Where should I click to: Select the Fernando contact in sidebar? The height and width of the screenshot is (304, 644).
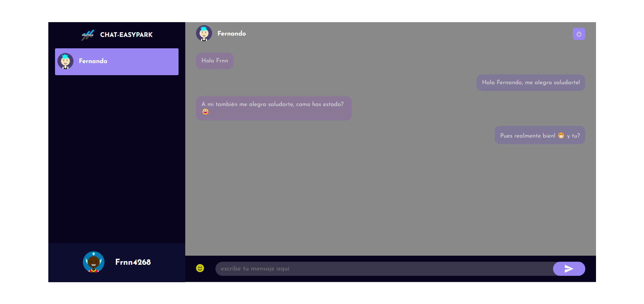(117, 62)
